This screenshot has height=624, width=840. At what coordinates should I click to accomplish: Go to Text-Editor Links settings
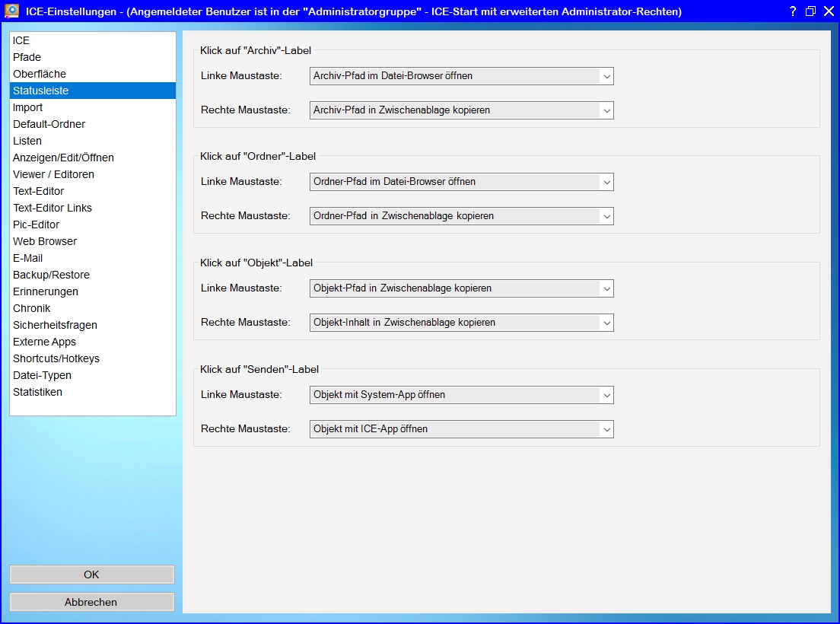93,208
